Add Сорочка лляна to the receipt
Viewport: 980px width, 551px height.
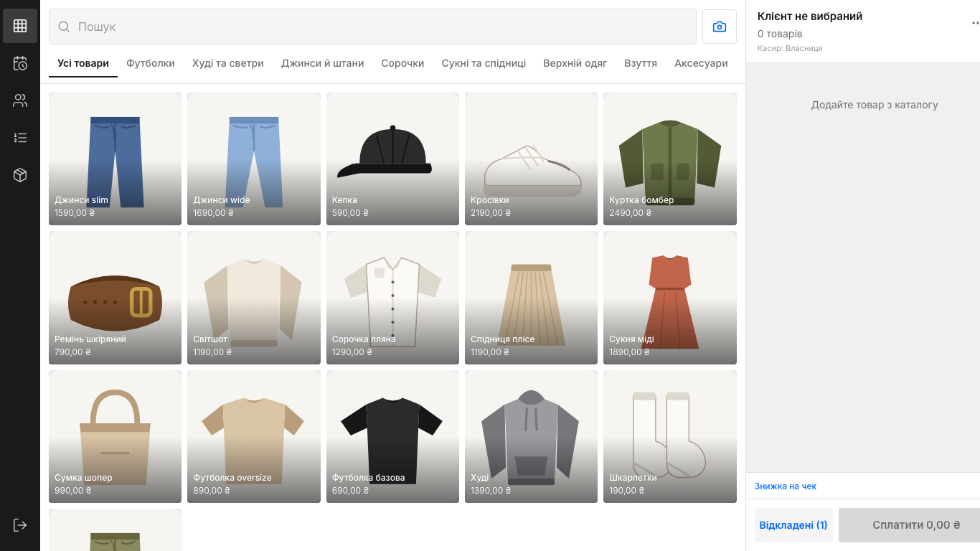392,298
